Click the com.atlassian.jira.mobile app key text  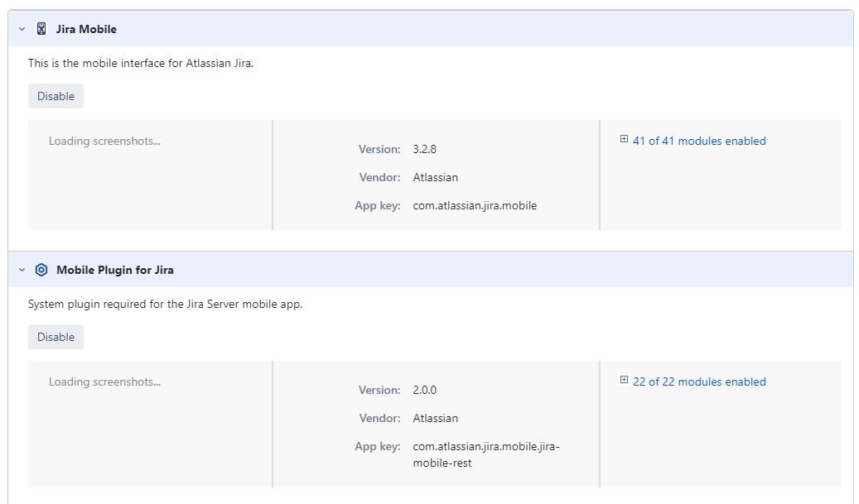point(475,206)
